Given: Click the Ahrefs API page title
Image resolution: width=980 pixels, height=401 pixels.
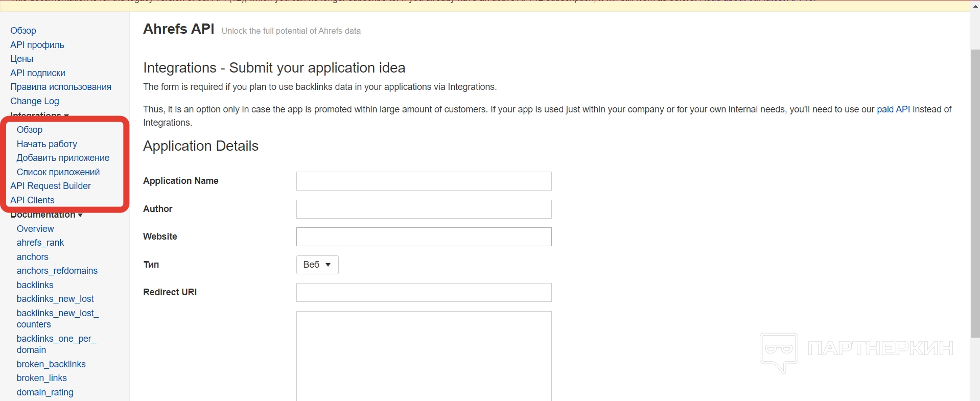Looking at the screenshot, I should tap(179, 29).
